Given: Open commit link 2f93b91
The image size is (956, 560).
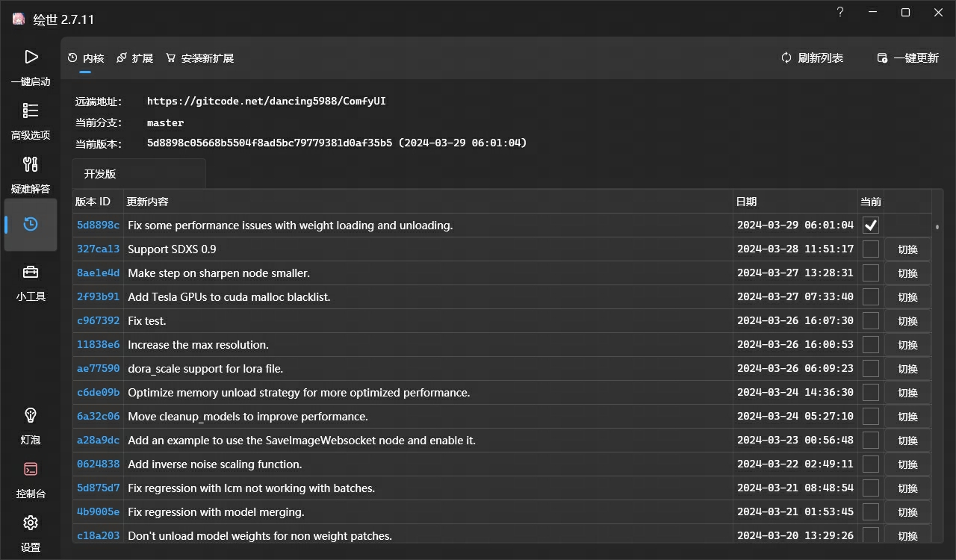Looking at the screenshot, I should point(98,296).
